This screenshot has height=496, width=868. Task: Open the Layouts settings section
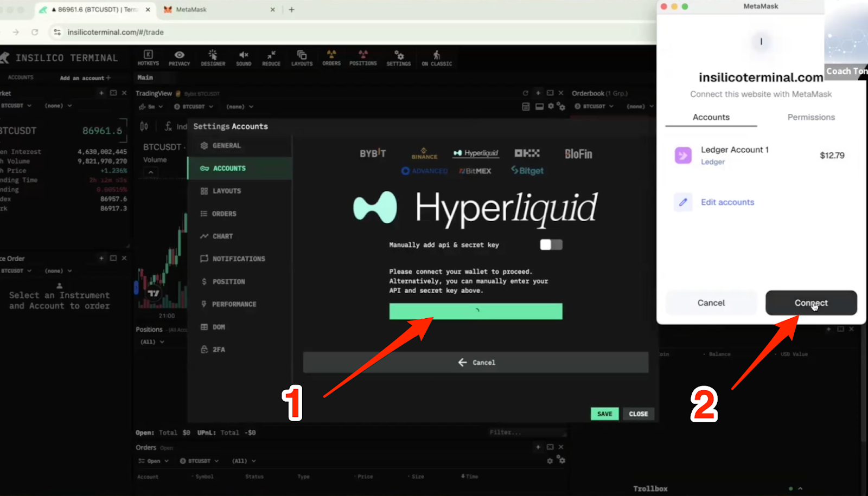[x=240, y=191]
